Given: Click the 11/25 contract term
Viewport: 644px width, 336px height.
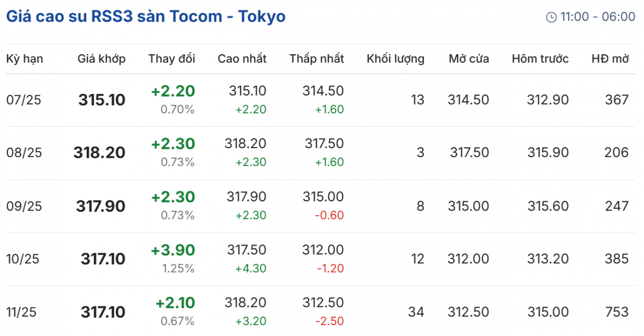Looking at the screenshot, I should [21, 312].
